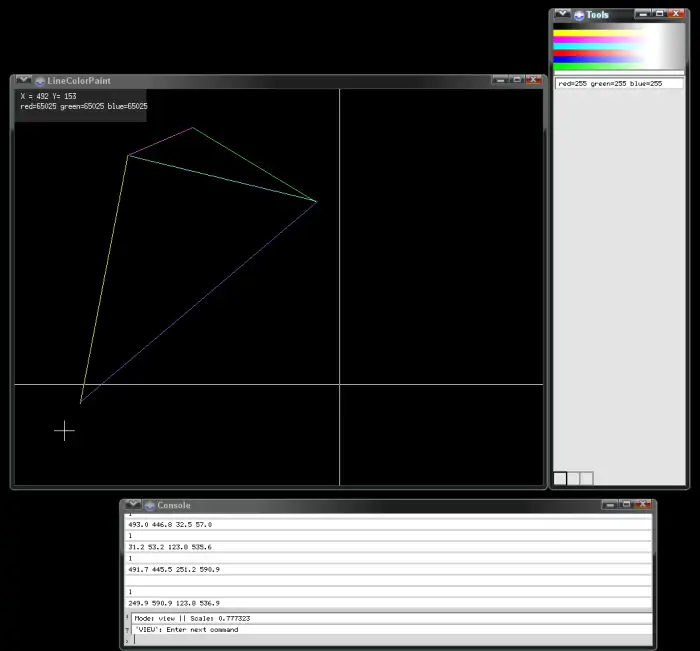
Task: Open the LineColorPaint window rollup menu chevron
Action: coord(23,80)
